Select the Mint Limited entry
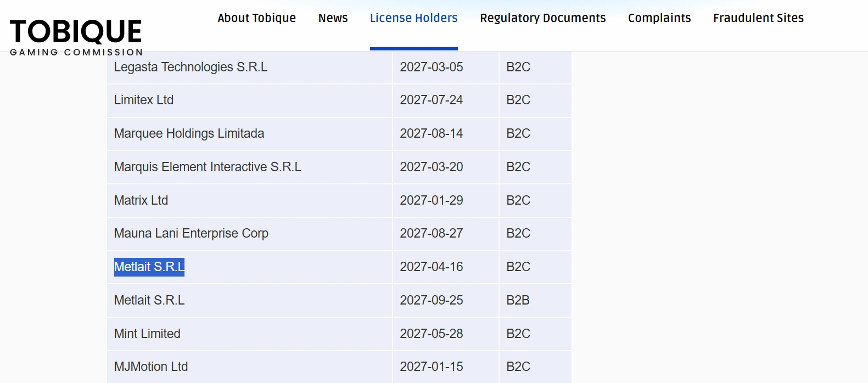The width and height of the screenshot is (868, 383). point(147,334)
